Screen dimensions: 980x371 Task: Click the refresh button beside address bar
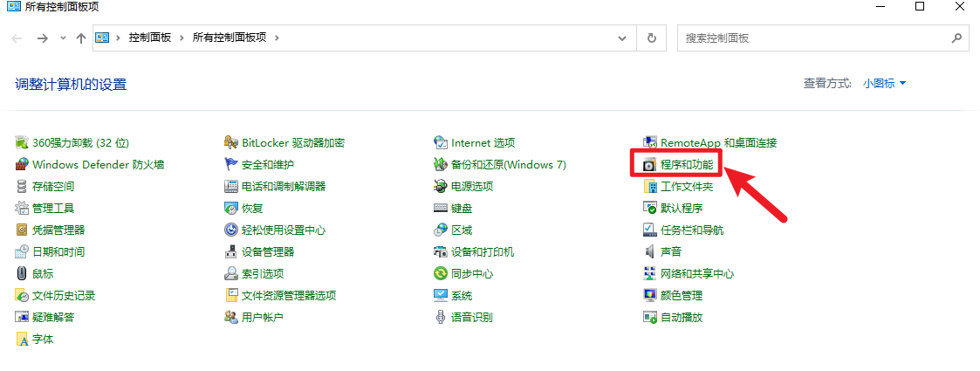tap(651, 38)
